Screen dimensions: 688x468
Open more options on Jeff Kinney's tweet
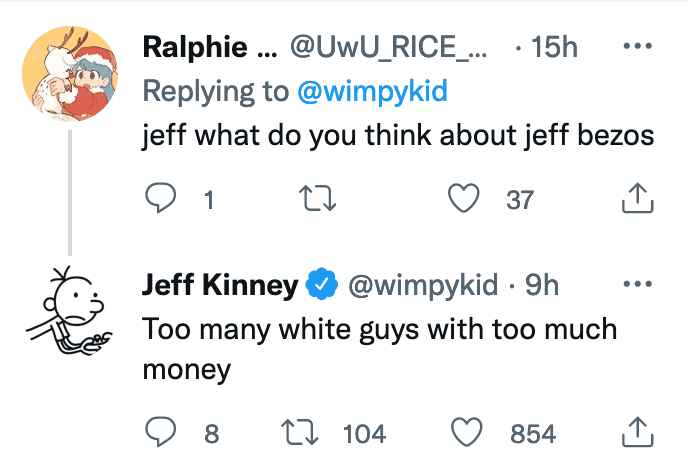click(636, 285)
